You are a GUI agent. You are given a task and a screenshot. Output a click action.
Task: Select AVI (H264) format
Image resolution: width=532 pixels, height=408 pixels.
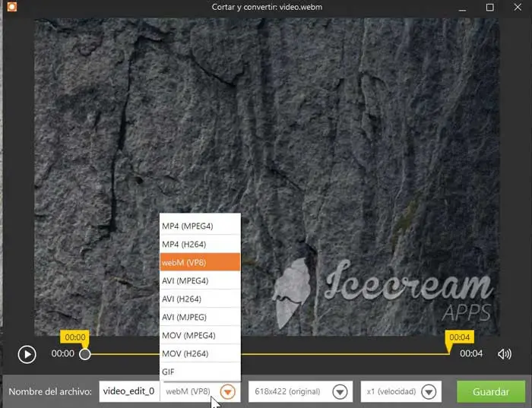(x=200, y=299)
